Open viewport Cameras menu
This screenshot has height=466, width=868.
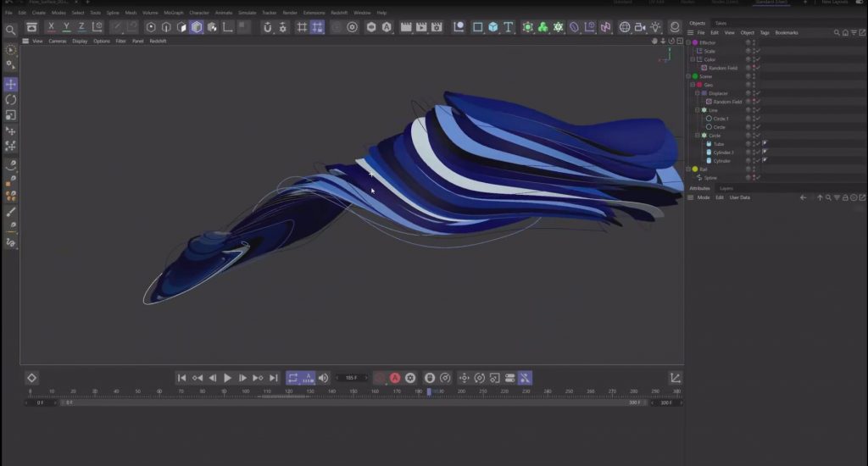click(57, 41)
